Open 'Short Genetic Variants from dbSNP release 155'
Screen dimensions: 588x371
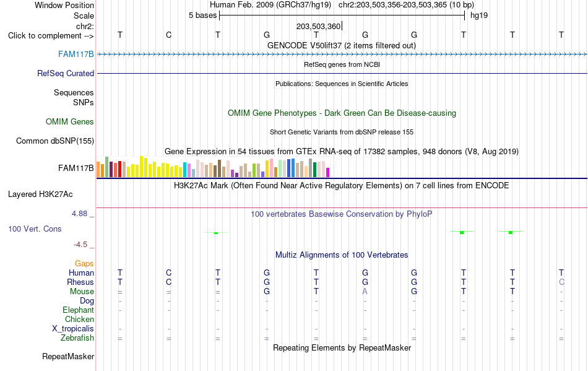point(342,132)
